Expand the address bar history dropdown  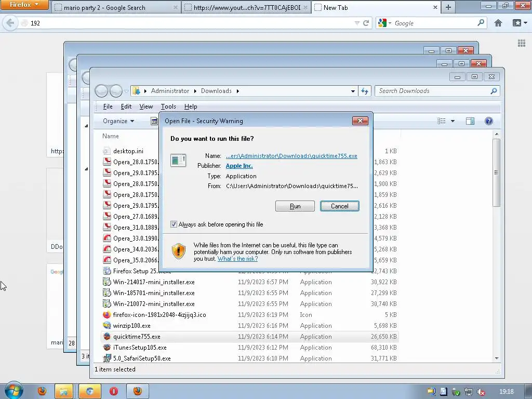coord(353,91)
